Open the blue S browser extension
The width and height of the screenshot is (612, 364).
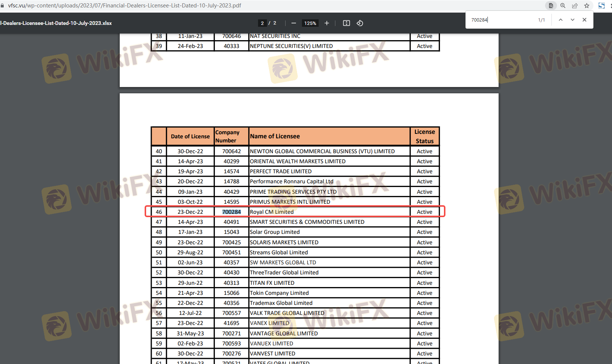[602, 6]
